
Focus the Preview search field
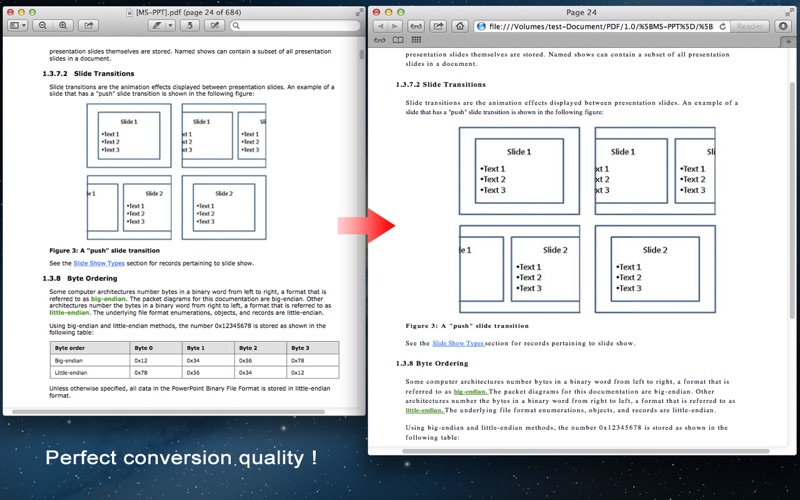[x=295, y=26]
